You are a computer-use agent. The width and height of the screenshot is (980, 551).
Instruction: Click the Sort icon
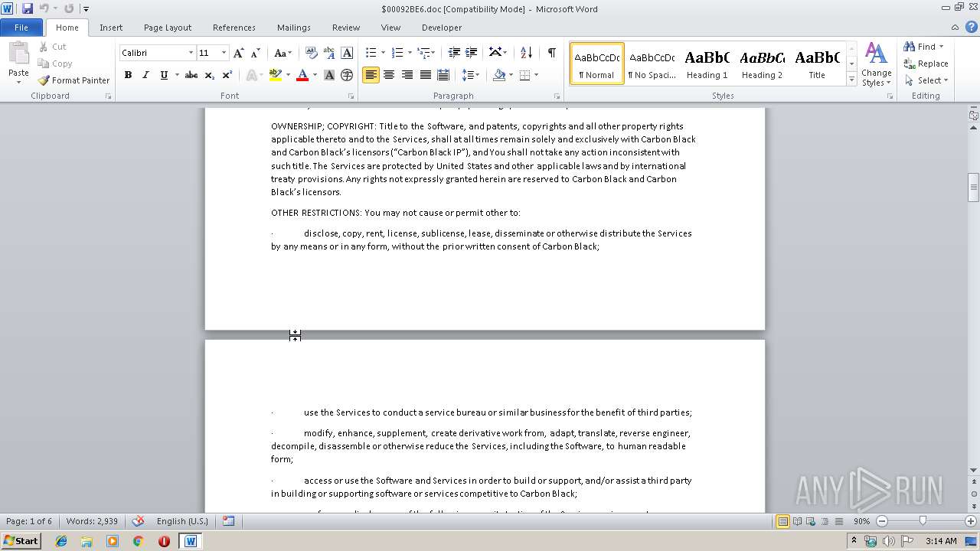tap(526, 53)
